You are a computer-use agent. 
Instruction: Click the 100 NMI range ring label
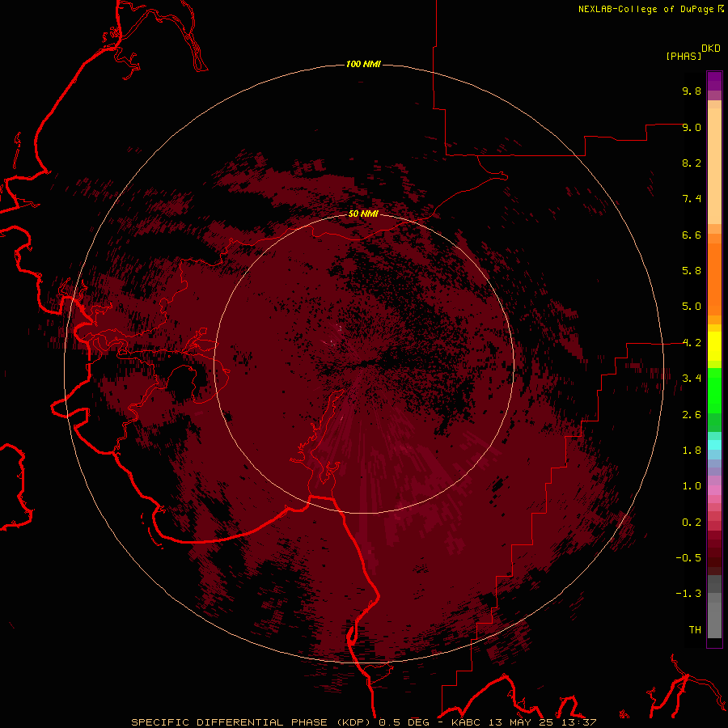(363, 64)
